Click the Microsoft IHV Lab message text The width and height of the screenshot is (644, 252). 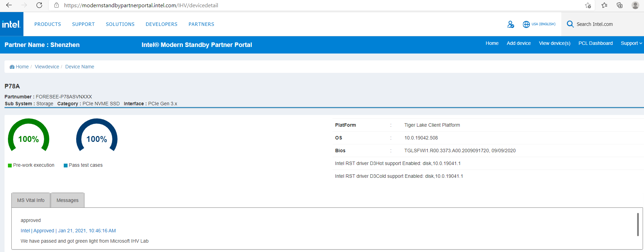84,241
